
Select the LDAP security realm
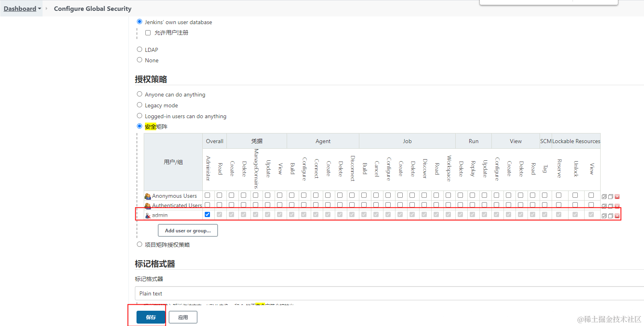pyautogui.click(x=140, y=49)
